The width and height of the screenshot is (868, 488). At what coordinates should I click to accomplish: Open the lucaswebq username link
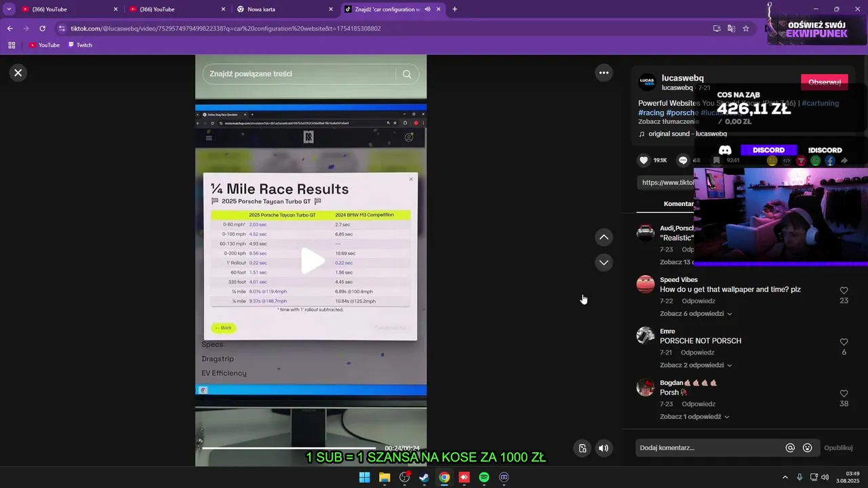pyautogui.click(x=683, y=78)
